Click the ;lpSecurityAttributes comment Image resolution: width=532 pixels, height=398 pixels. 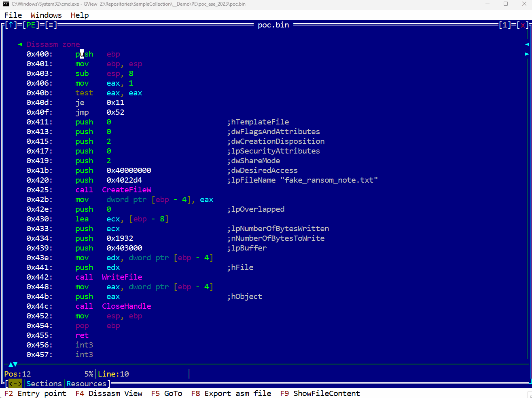[273, 151]
